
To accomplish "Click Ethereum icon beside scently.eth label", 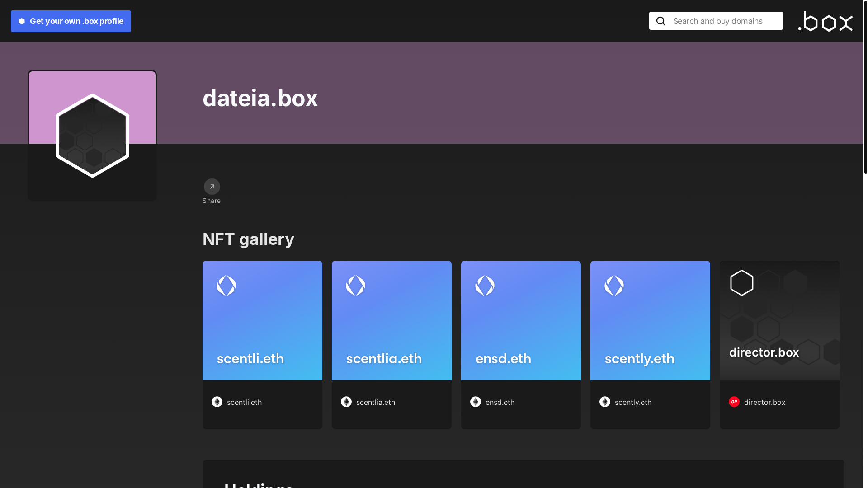I will pos(605,402).
